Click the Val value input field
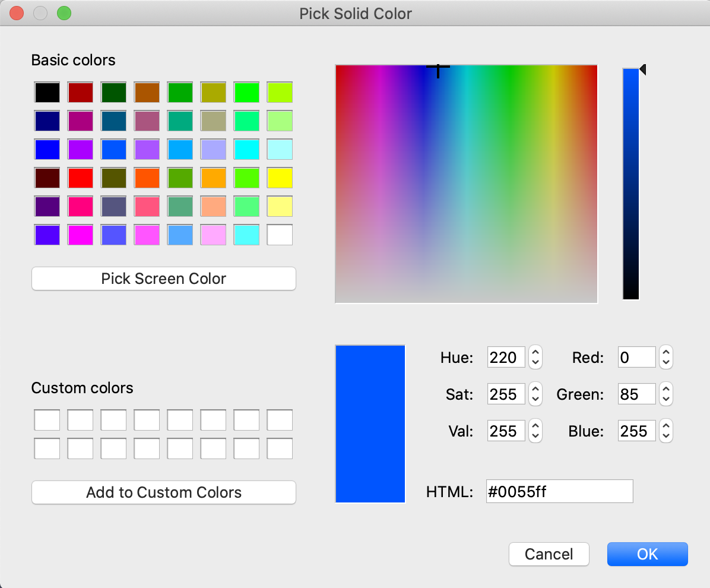This screenshot has height=588, width=710. 506,431
